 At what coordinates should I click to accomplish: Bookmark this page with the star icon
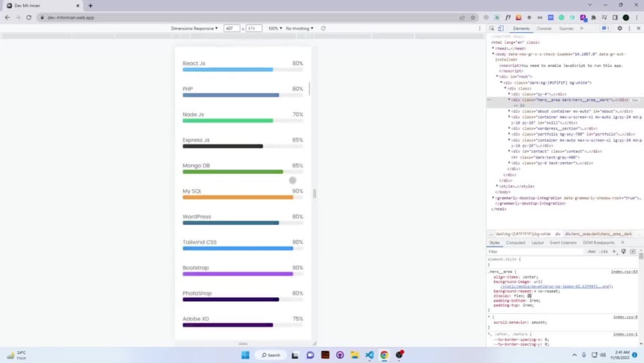click(473, 17)
